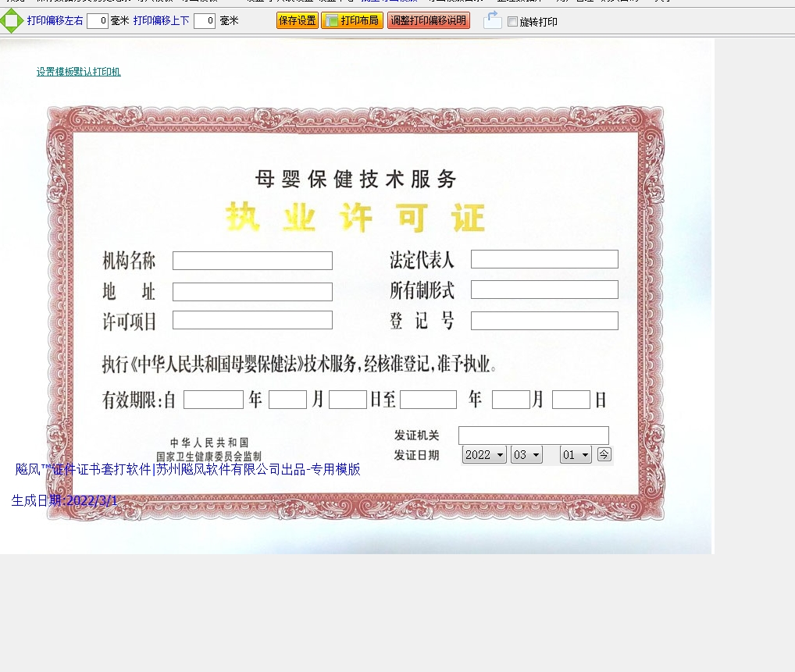This screenshot has height=672, width=795.
Task: Click the 地址 address input field
Action: click(x=252, y=292)
